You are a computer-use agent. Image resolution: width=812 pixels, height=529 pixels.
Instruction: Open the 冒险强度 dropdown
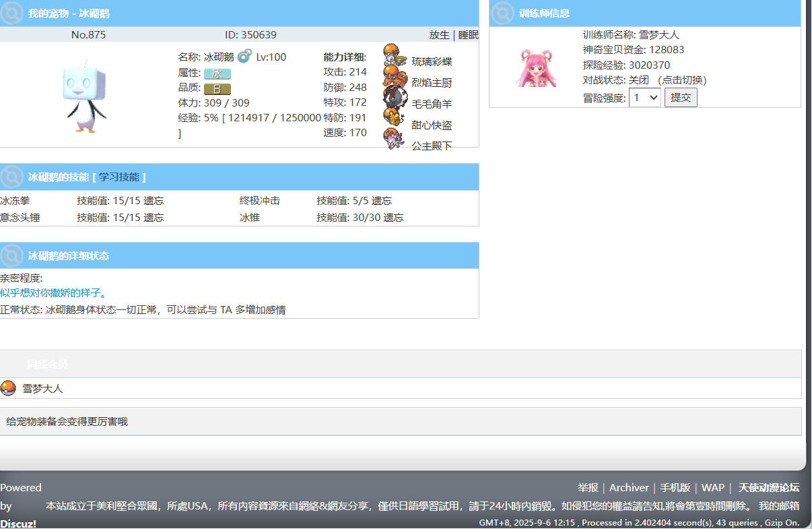coord(645,98)
